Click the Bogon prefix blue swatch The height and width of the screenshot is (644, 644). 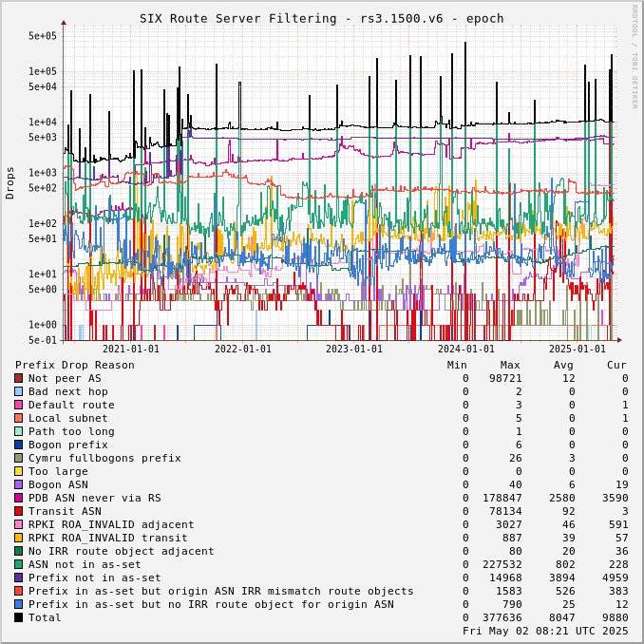pos(18,445)
